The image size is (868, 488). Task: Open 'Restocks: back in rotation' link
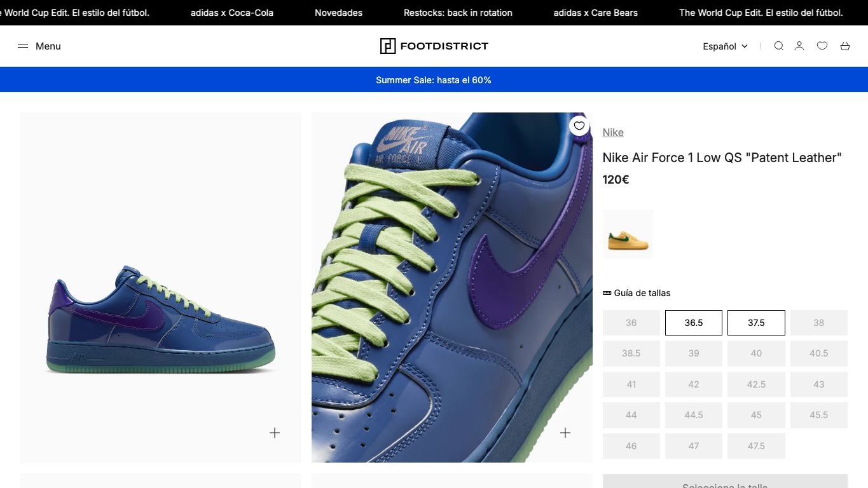point(458,13)
